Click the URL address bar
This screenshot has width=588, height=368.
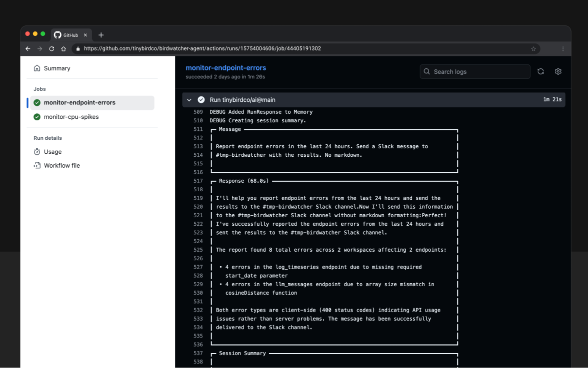[x=300, y=49]
